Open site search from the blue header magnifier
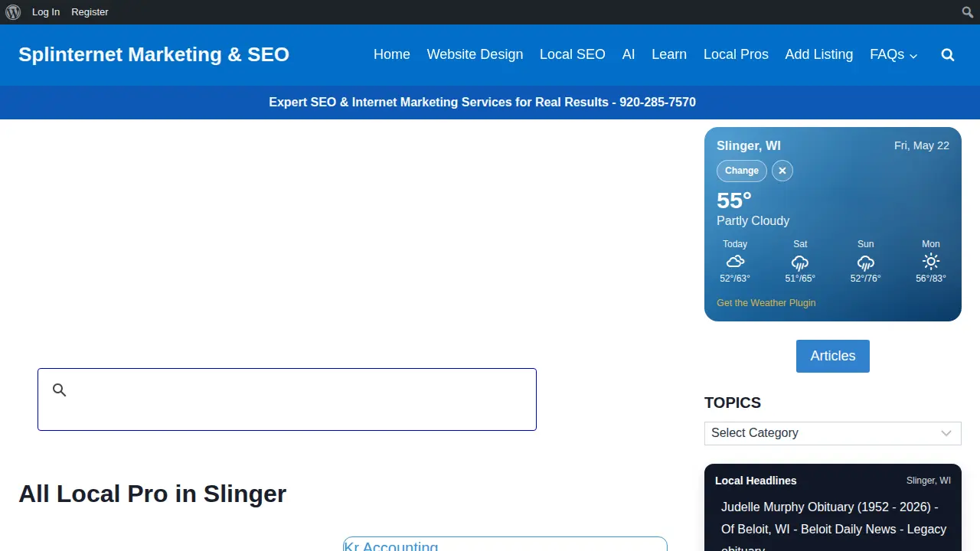 point(948,55)
